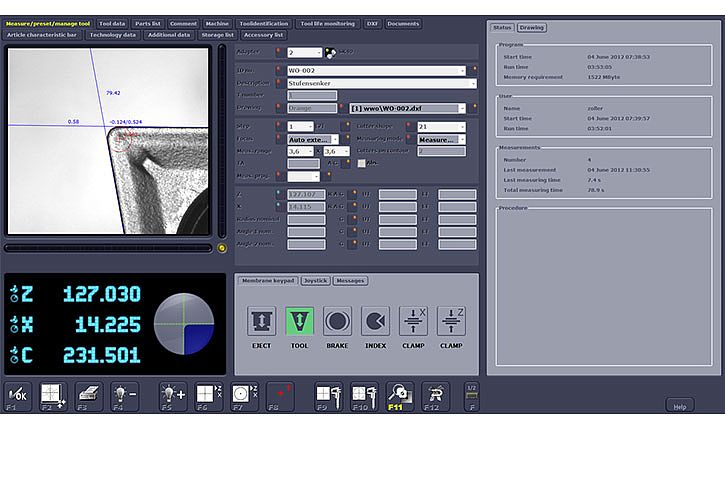
Task: Open the DXF tab
Action: (372, 24)
